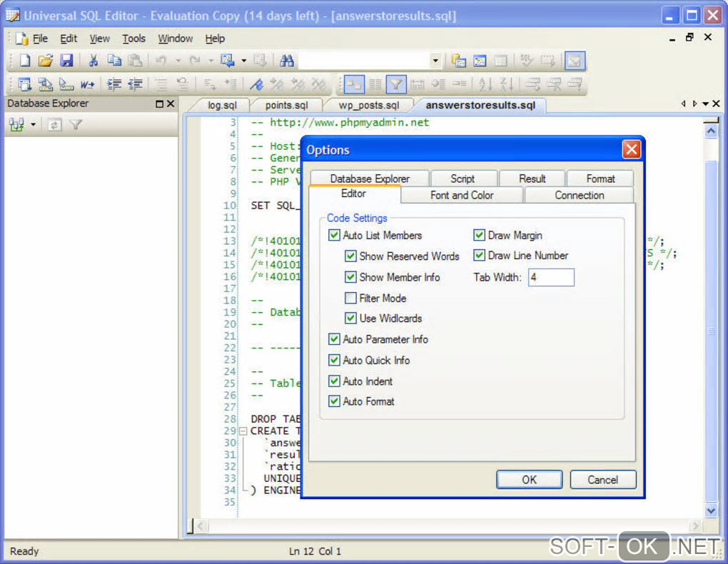728x564 pixels.
Task: Collapse the CREATE TABLE block at line 29
Action: 243,431
